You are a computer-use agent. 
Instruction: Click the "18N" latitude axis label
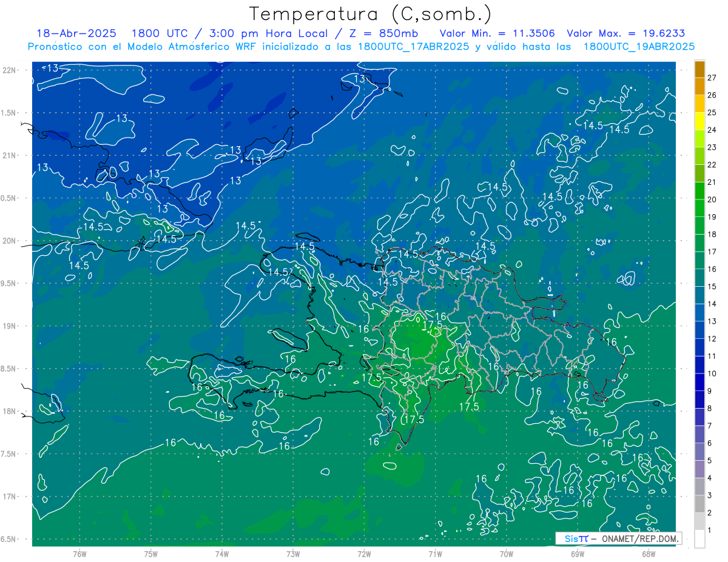(x=8, y=411)
